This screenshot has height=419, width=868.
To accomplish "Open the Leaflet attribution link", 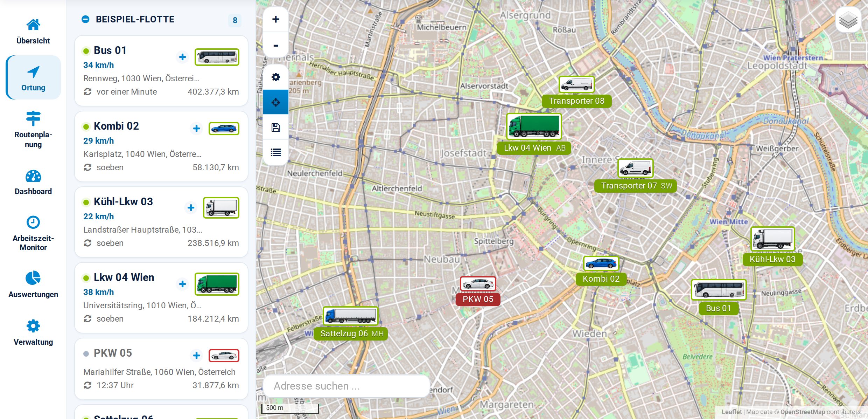I will (731, 412).
